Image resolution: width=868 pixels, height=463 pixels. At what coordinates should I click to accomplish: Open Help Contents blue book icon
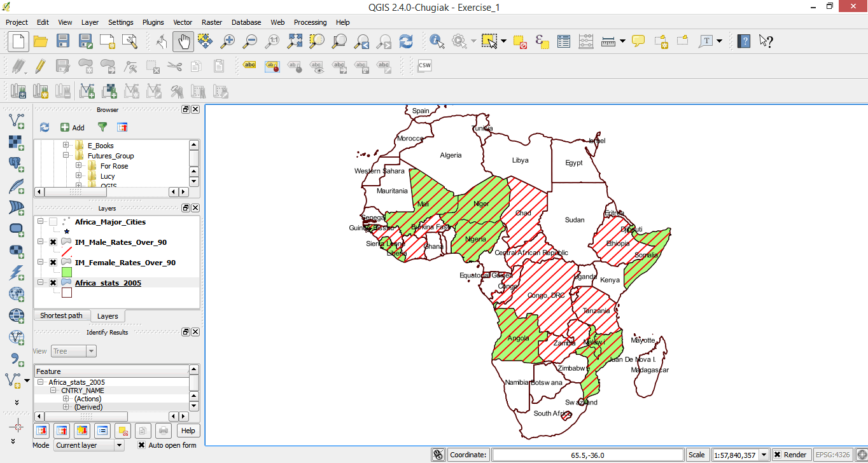[x=744, y=41]
